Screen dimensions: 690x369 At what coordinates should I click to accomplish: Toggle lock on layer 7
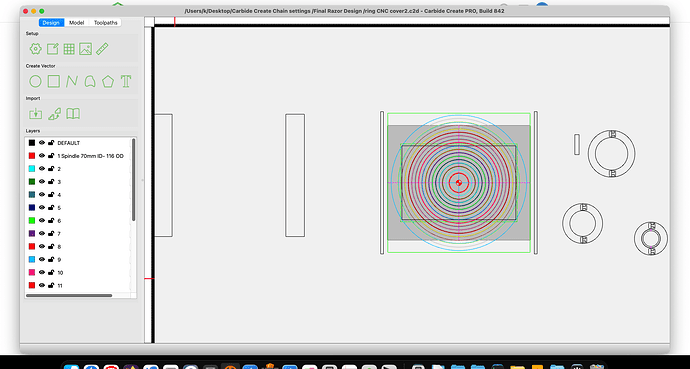point(51,234)
